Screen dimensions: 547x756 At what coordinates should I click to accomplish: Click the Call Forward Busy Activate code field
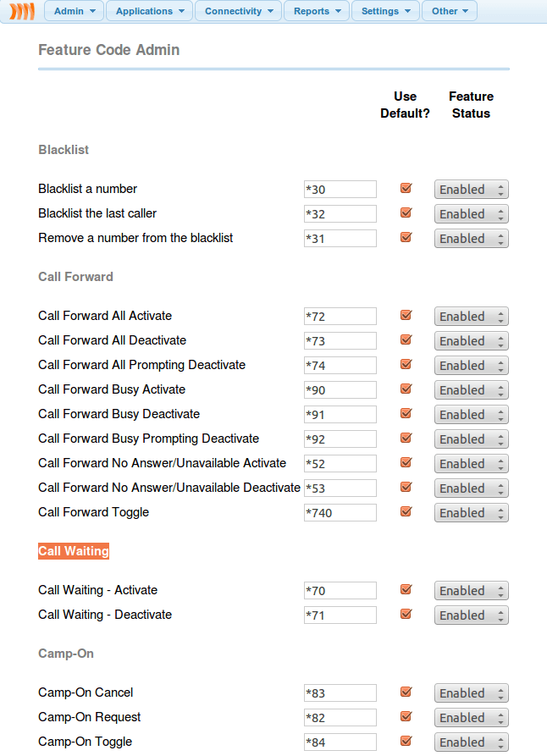[340, 390]
